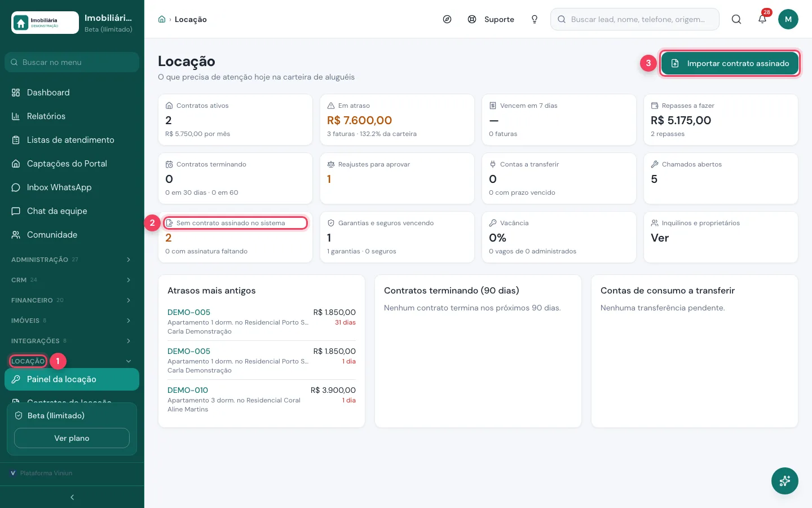This screenshot has height=508, width=812.
Task: Click Importar contrato assinado button
Action: (x=730, y=63)
